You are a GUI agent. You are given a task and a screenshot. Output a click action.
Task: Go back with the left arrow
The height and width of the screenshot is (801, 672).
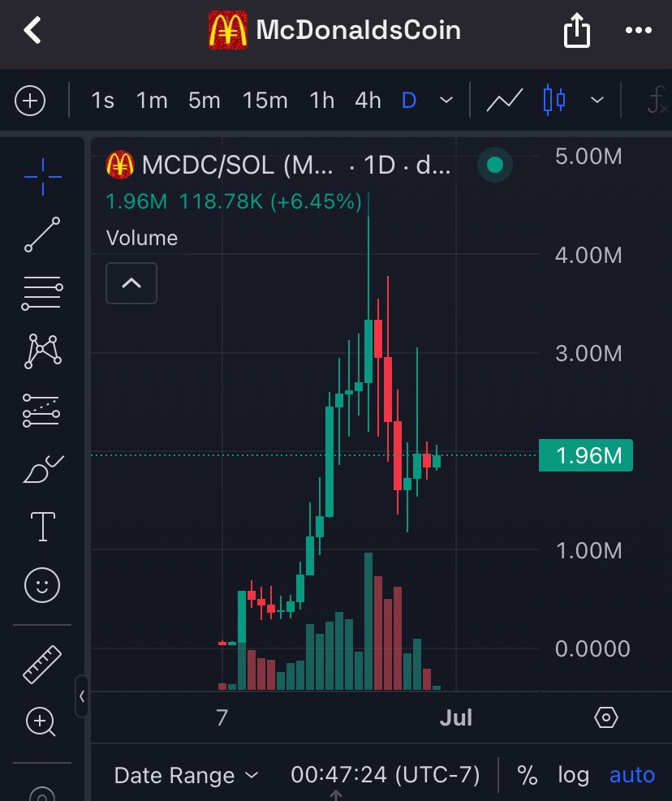pos(32,30)
